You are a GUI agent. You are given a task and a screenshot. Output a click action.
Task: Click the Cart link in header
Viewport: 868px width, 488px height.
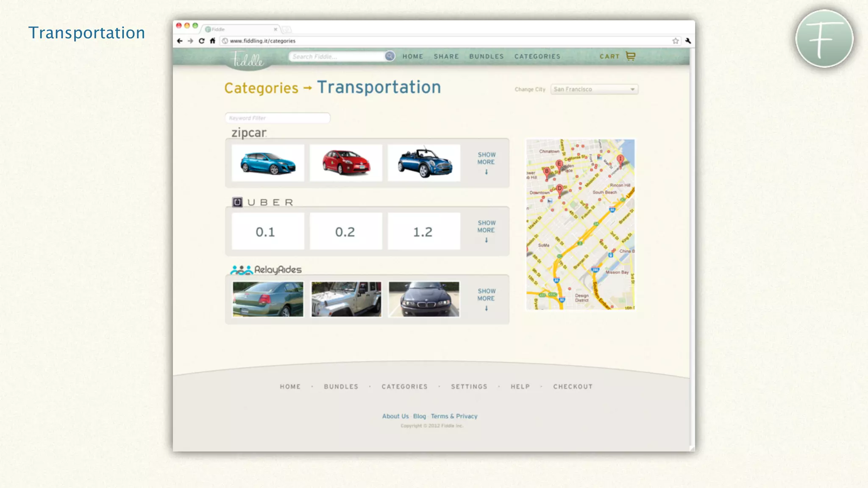coord(609,56)
